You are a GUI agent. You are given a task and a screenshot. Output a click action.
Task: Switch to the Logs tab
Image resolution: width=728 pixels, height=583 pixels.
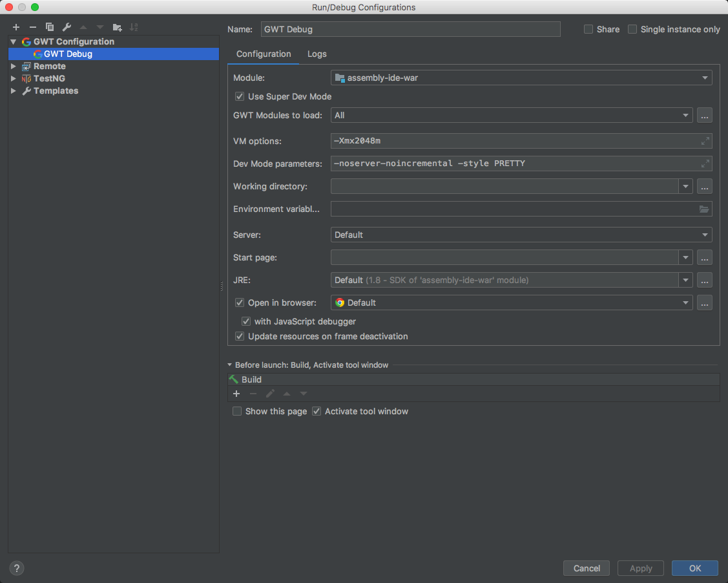[x=317, y=54]
